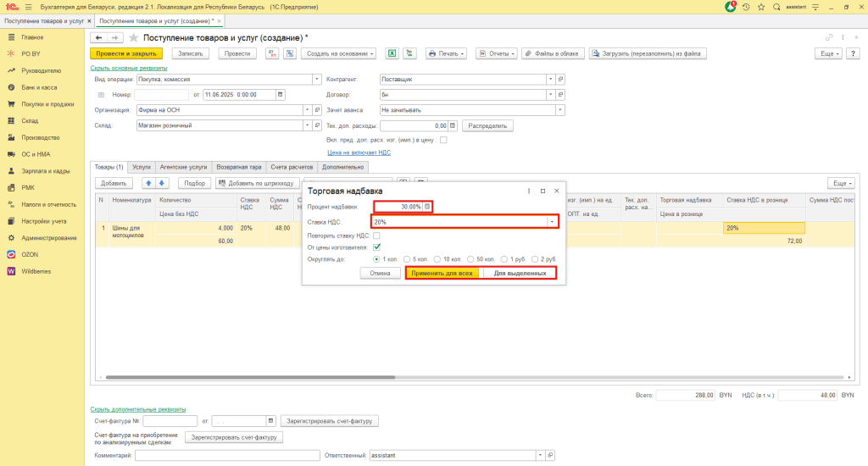The height and width of the screenshot is (466, 868).
Task: Move table row down arrow
Action: point(162,183)
